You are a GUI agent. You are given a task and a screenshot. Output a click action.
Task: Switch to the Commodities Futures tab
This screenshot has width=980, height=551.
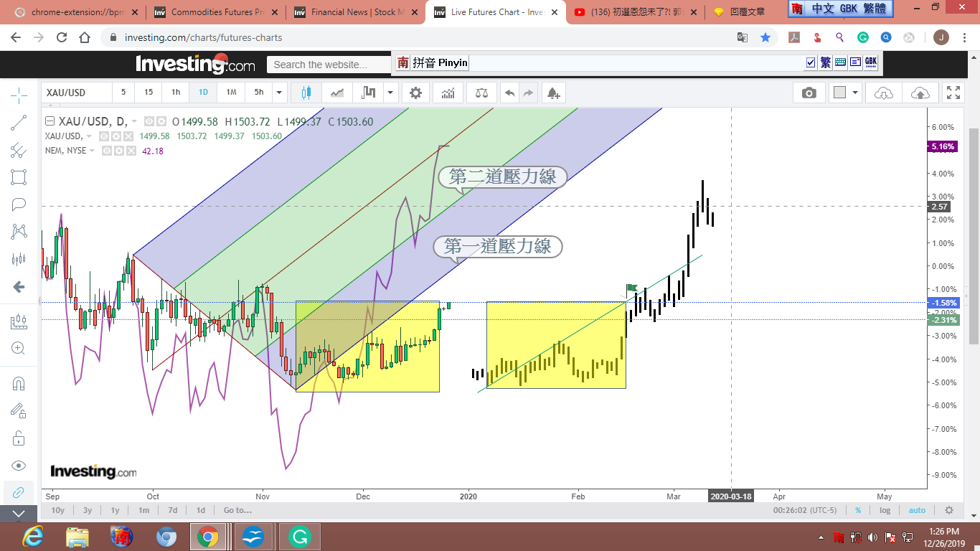pos(215,12)
